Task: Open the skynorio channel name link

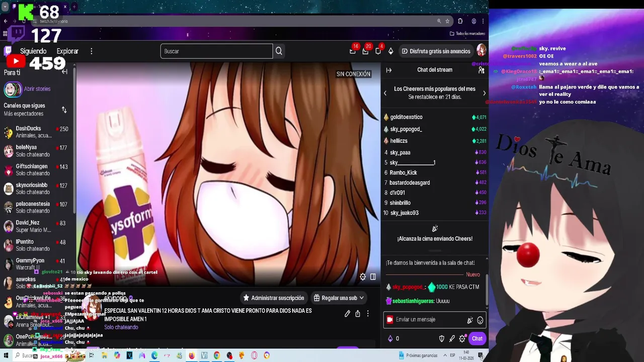Action: pos(115,298)
